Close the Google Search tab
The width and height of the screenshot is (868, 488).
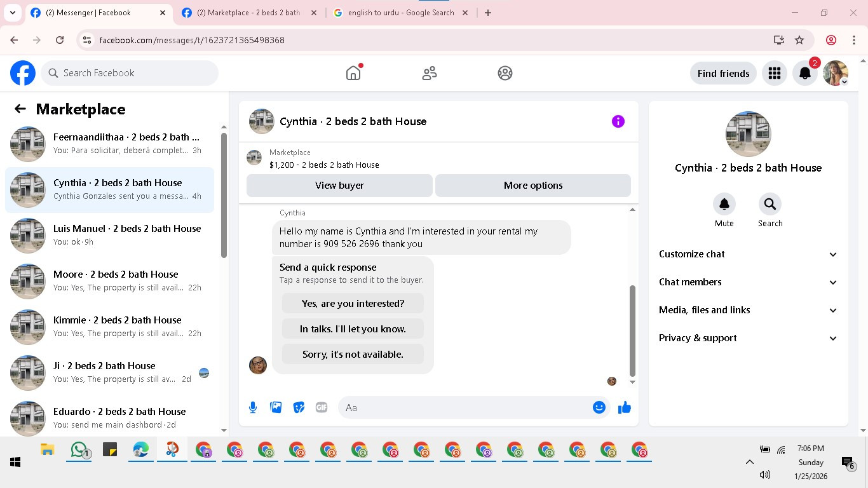point(465,13)
